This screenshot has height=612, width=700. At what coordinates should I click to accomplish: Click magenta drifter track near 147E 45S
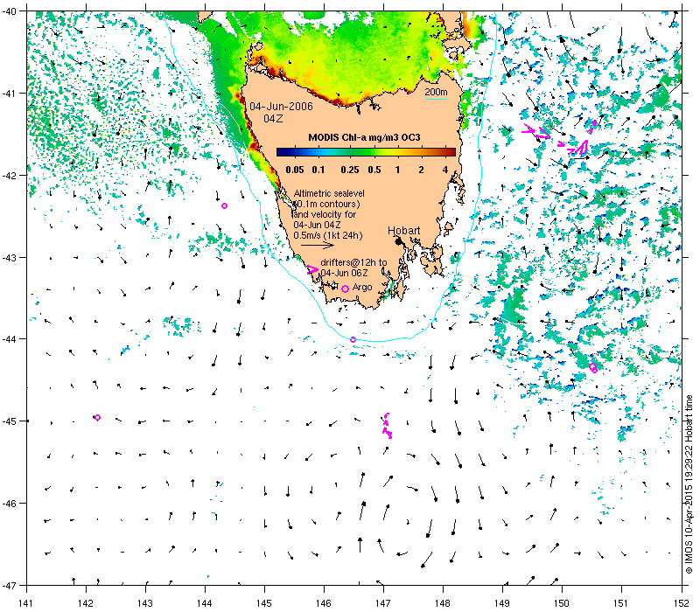pyautogui.click(x=387, y=426)
